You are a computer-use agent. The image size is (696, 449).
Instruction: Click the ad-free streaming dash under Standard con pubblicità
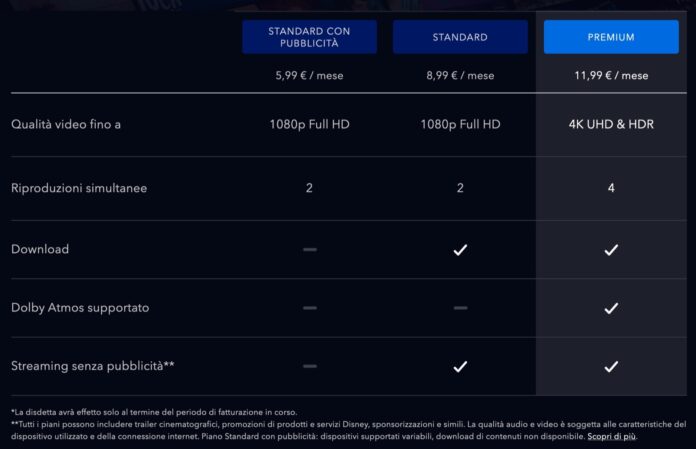[x=309, y=367]
